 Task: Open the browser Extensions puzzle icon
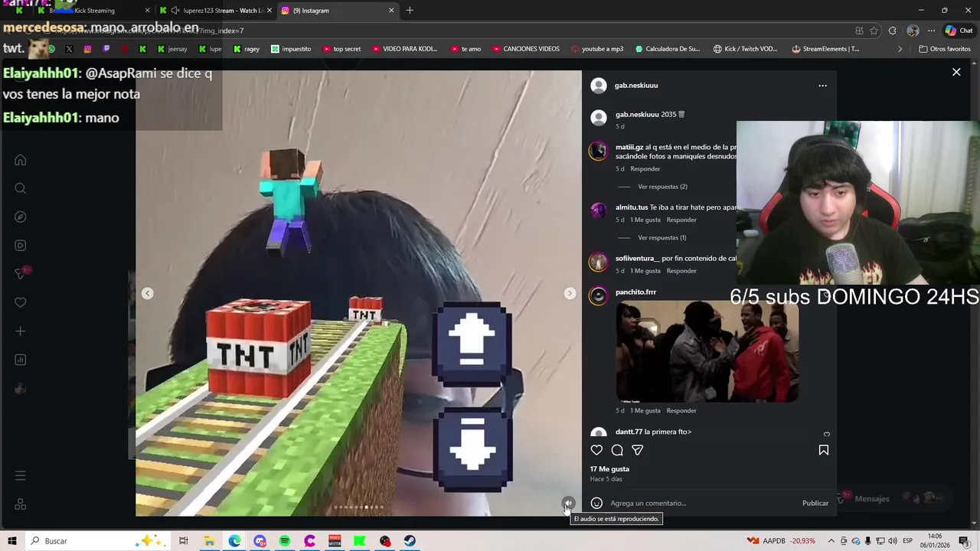893,31
